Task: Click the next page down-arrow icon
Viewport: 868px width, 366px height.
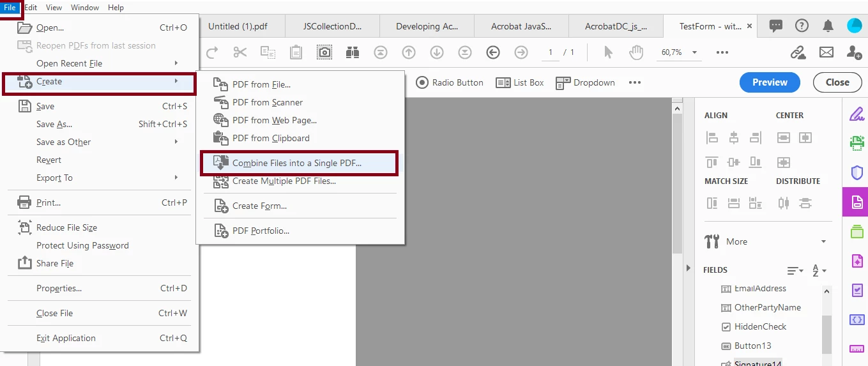Action: (x=437, y=52)
